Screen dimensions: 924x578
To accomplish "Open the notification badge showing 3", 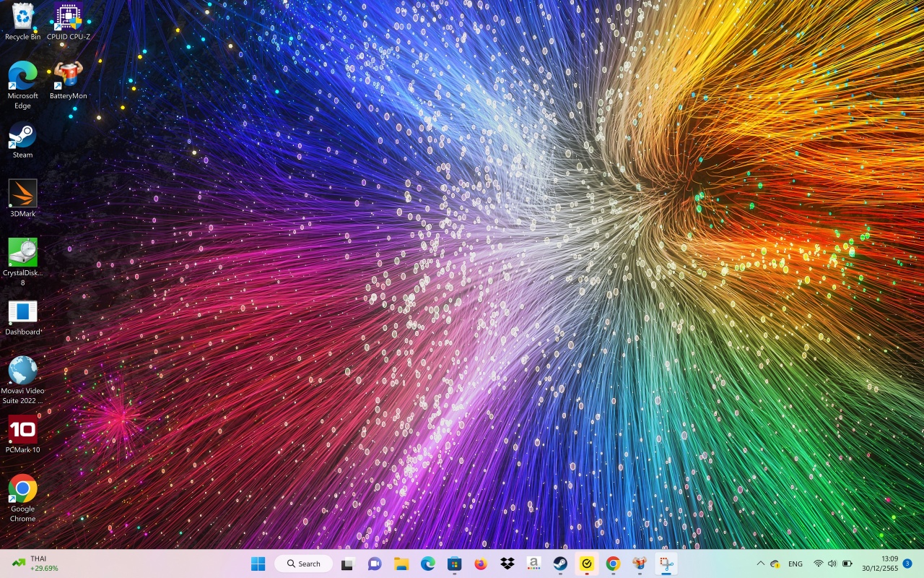I will [x=907, y=564].
